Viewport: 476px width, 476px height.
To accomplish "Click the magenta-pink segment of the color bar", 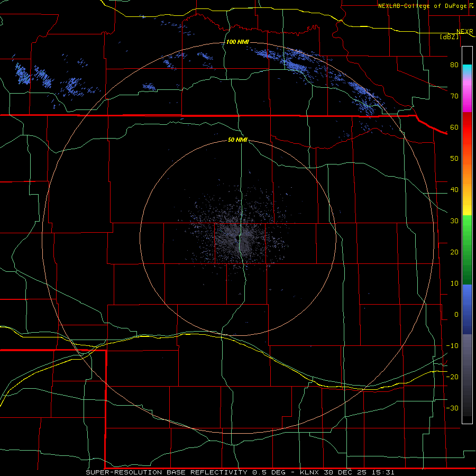I will [467, 94].
